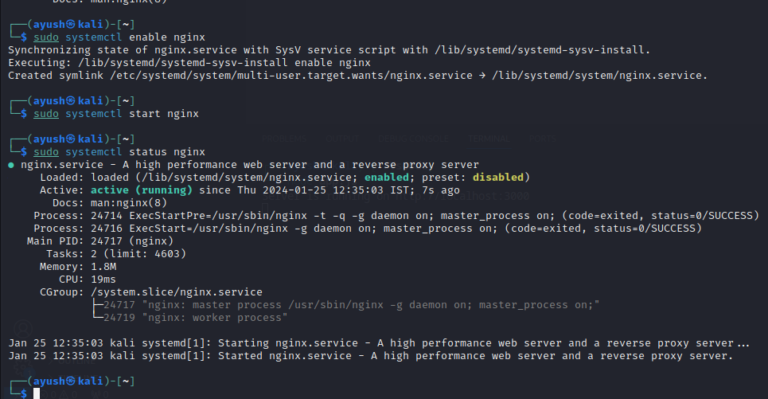Click the terminal cursor at the prompt

(x=37, y=394)
